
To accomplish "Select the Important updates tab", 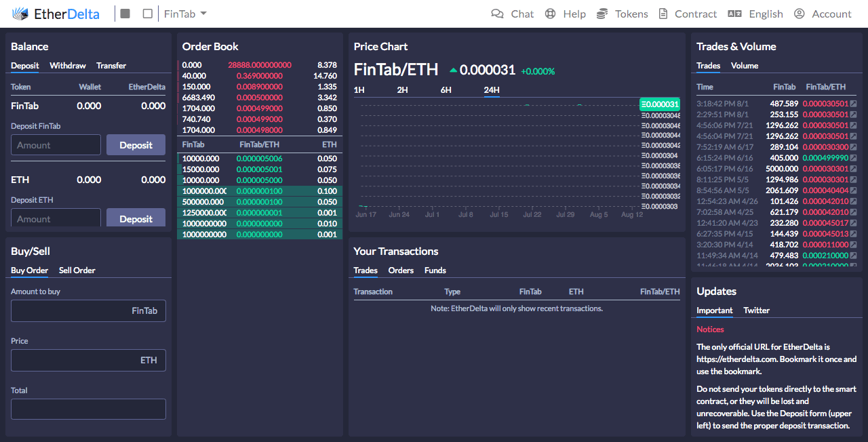I will [715, 310].
